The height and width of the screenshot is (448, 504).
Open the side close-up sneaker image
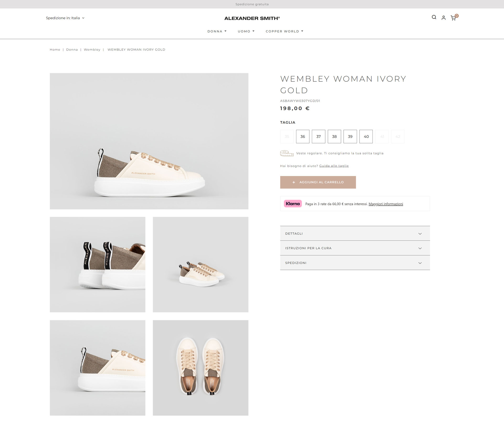click(98, 368)
